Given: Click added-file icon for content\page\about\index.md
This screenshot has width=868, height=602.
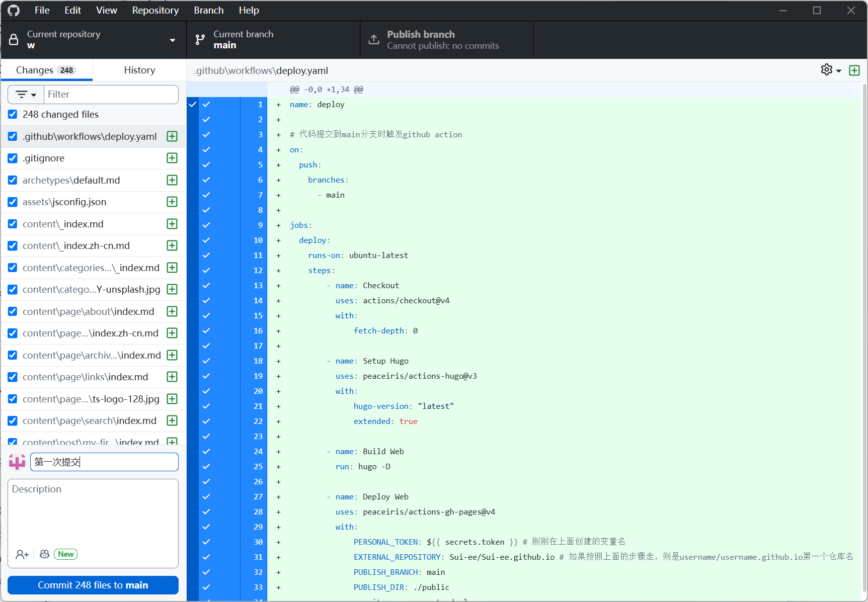Looking at the screenshot, I should click(x=172, y=311).
